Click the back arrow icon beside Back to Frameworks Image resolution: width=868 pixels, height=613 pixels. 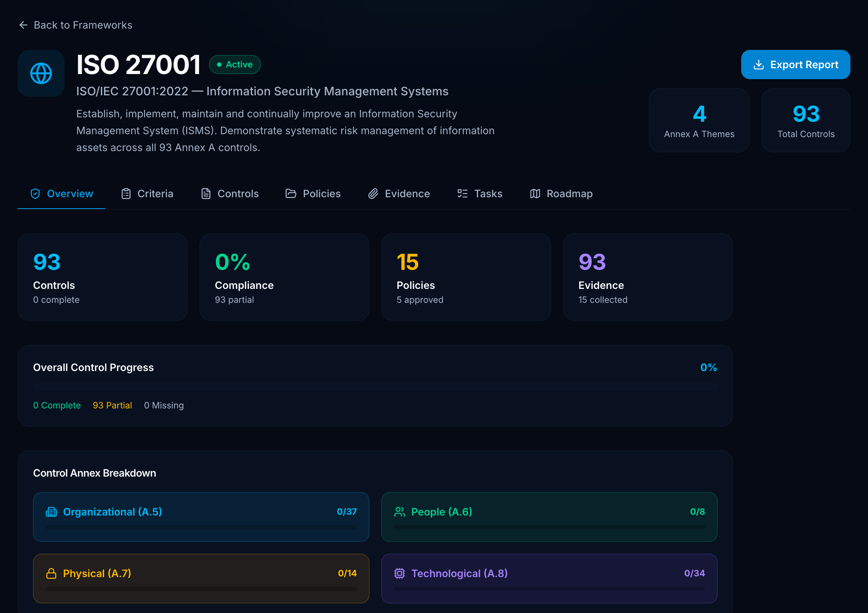pyautogui.click(x=23, y=25)
